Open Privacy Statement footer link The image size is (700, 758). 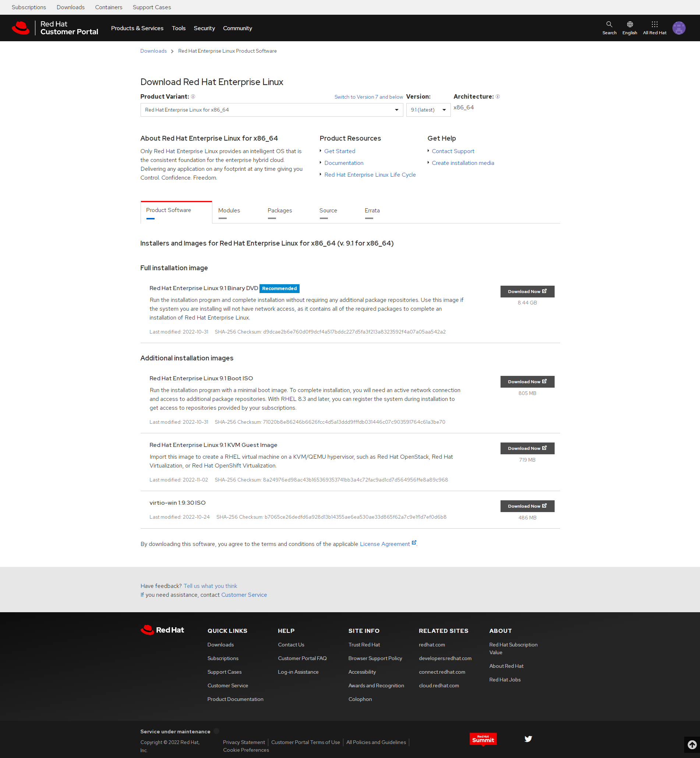point(244,743)
